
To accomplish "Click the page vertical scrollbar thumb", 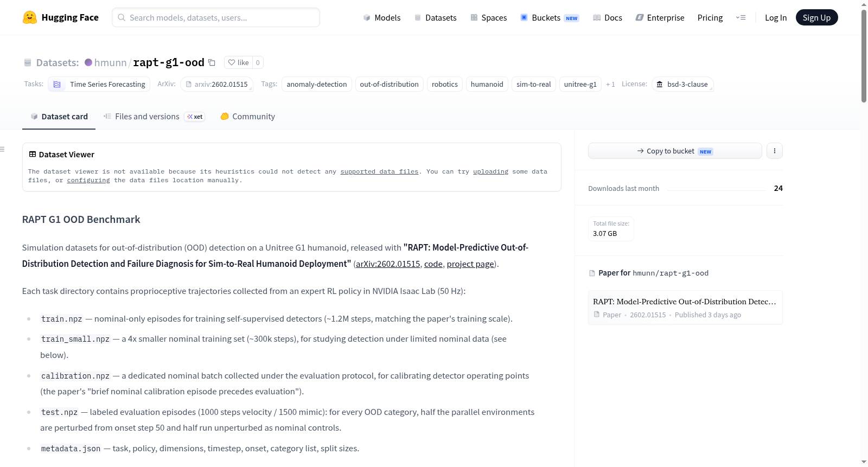I will tap(864, 56).
